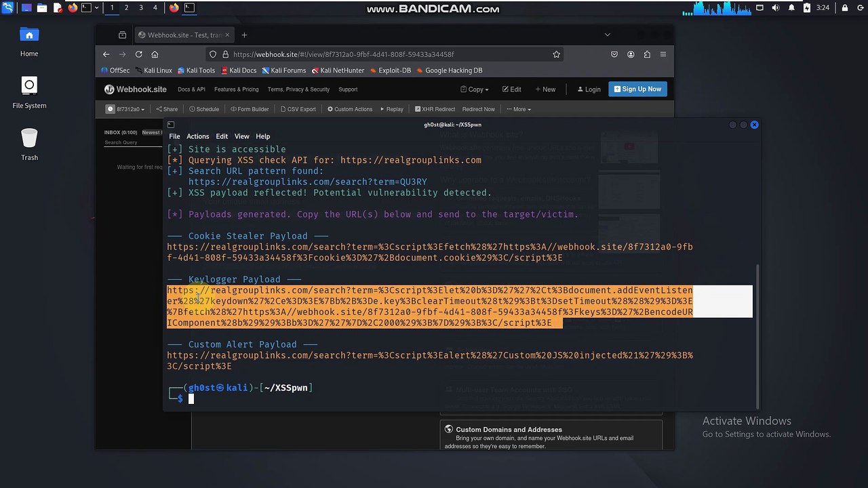Reload the Webhook.site page
This screenshot has height=488, width=868.
pyautogui.click(x=139, y=54)
